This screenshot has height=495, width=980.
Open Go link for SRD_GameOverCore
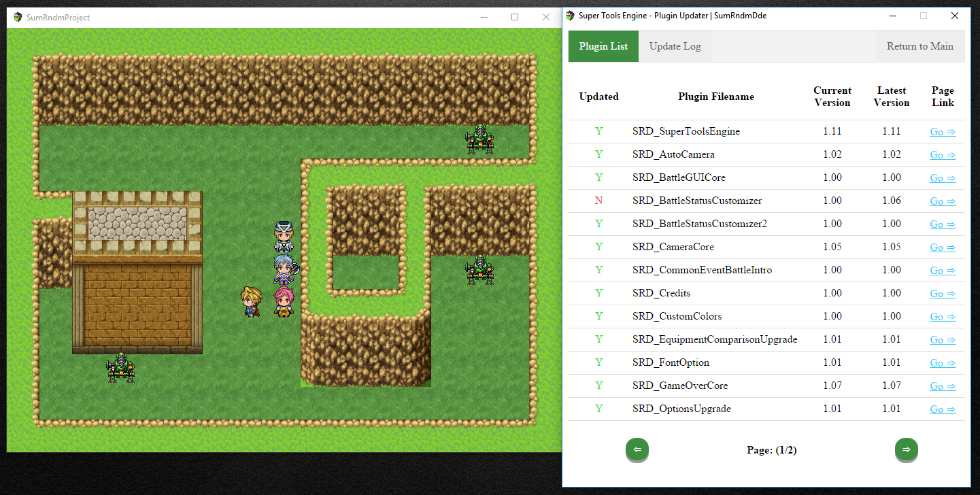[943, 386]
